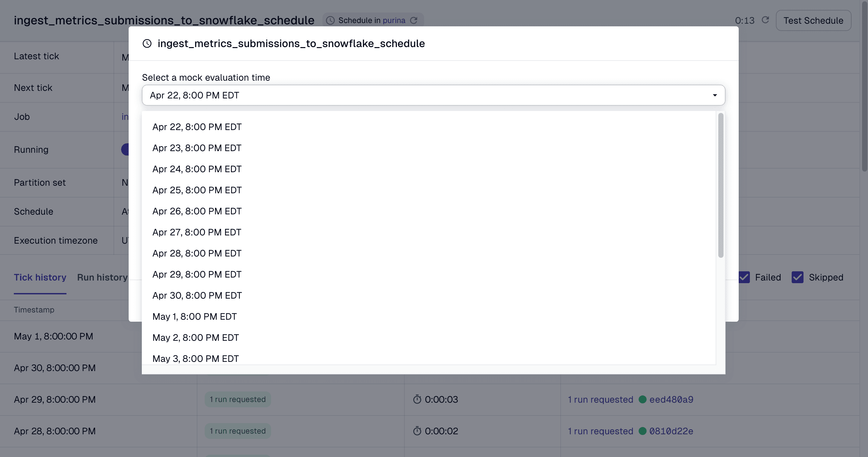Select Apr 25, 8:00 PM EDT option

coord(197,190)
